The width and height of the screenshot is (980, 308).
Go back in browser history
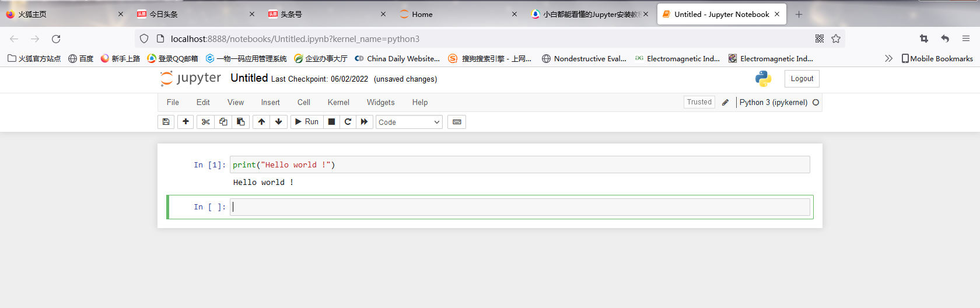[x=14, y=38]
